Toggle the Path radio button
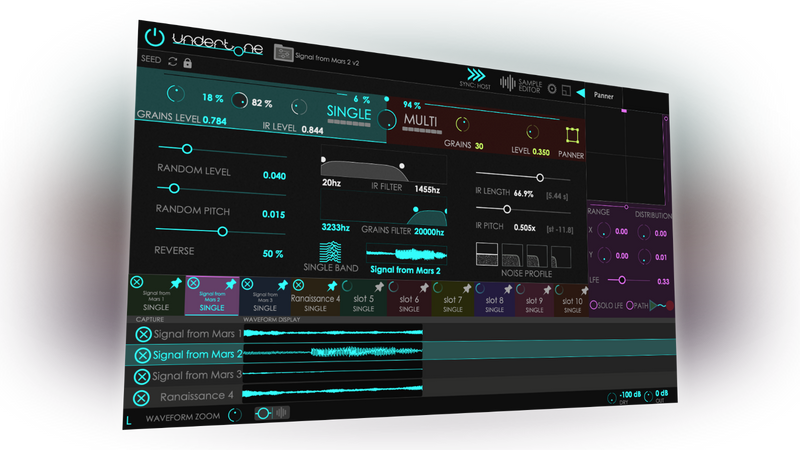 [630, 305]
